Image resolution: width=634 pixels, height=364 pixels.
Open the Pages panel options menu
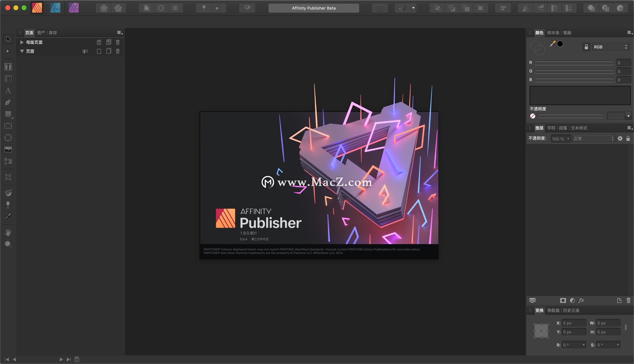[x=120, y=33]
